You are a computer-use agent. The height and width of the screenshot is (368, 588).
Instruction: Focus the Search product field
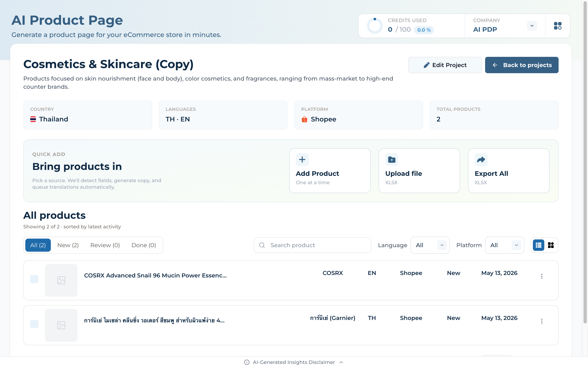click(312, 245)
